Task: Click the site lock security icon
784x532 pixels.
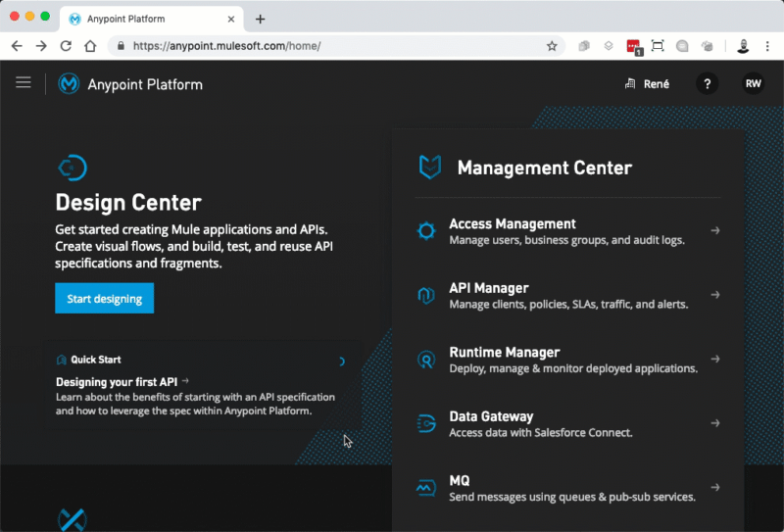Action: [x=121, y=46]
